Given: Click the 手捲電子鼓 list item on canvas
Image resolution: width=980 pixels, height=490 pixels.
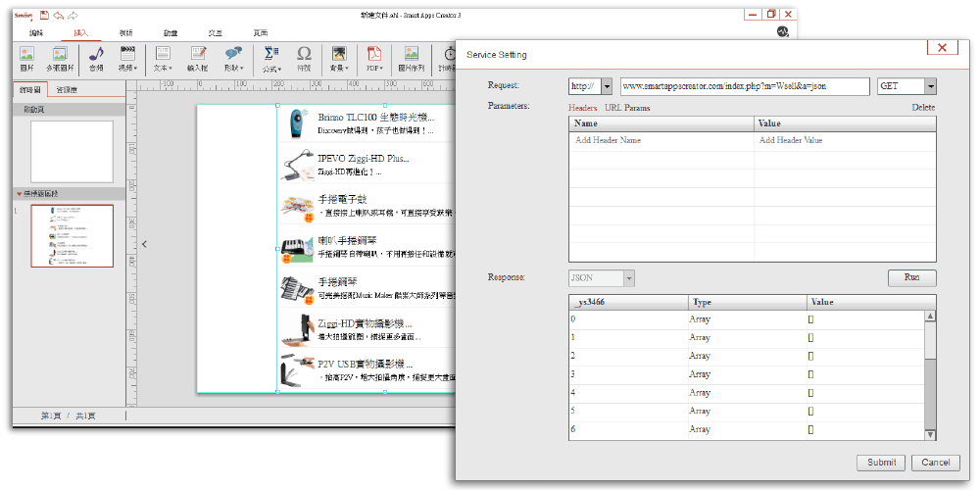Looking at the screenshot, I should click(x=367, y=205).
